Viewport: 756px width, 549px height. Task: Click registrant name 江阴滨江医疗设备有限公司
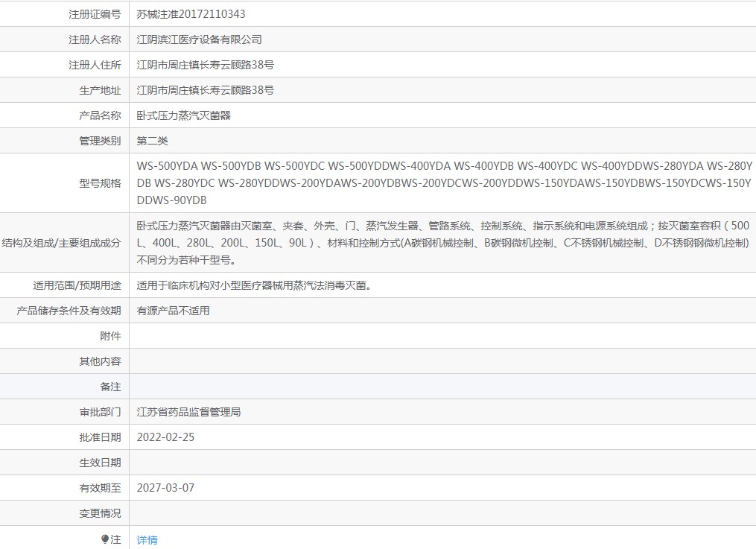(199, 39)
